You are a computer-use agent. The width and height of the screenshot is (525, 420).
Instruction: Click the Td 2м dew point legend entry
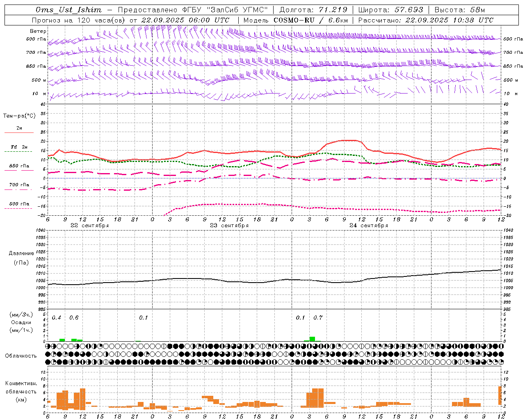click(x=19, y=147)
